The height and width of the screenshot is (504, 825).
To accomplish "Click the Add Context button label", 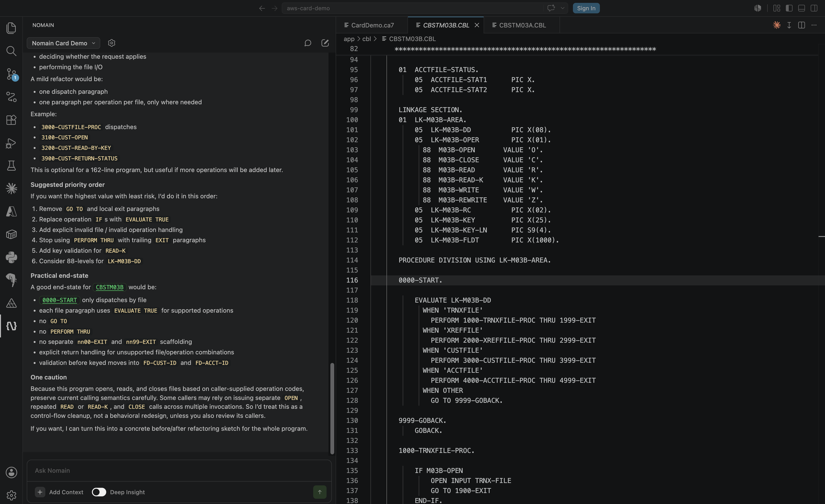I will click(x=66, y=492).
